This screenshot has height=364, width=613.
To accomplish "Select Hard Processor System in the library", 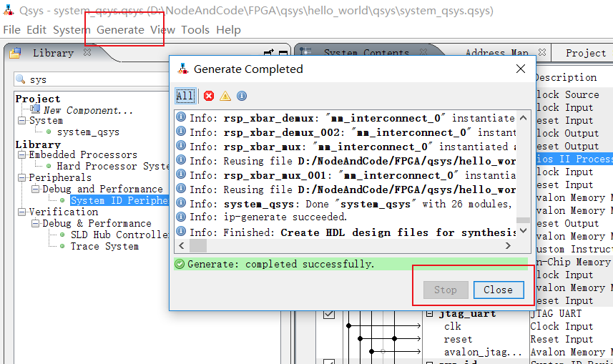I will [x=113, y=166].
